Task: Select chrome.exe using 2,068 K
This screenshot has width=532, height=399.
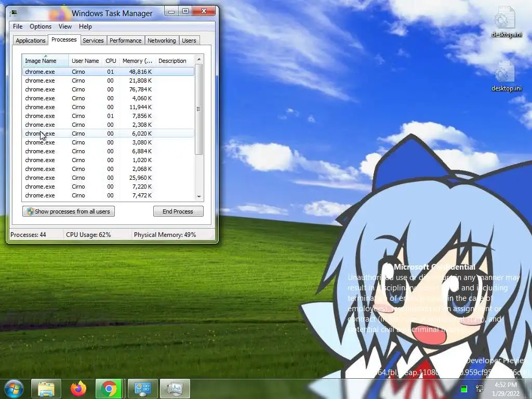Action: click(x=108, y=169)
